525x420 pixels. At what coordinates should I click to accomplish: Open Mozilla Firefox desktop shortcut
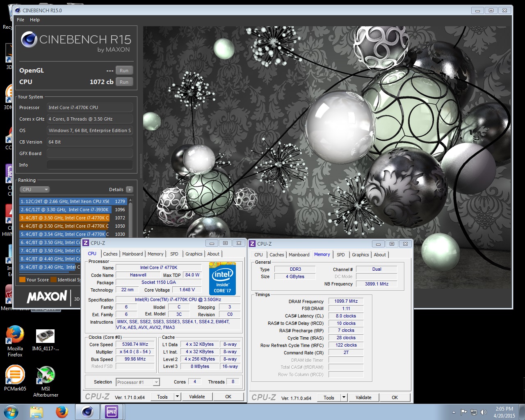(x=15, y=340)
